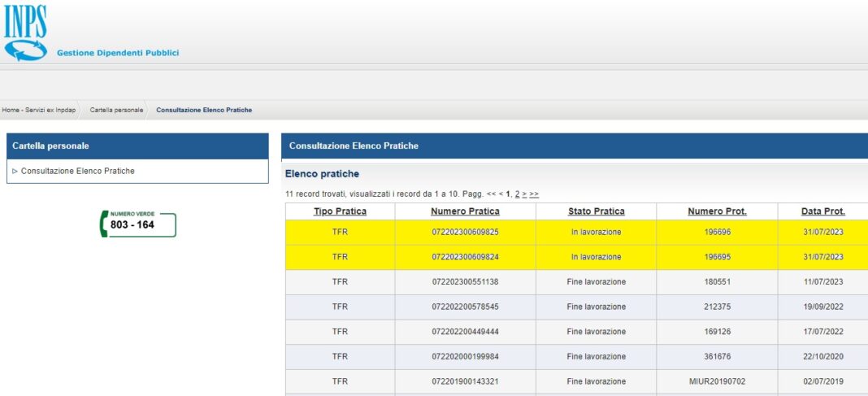
Task: Click the date 19/09/2022
Action: point(823,307)
